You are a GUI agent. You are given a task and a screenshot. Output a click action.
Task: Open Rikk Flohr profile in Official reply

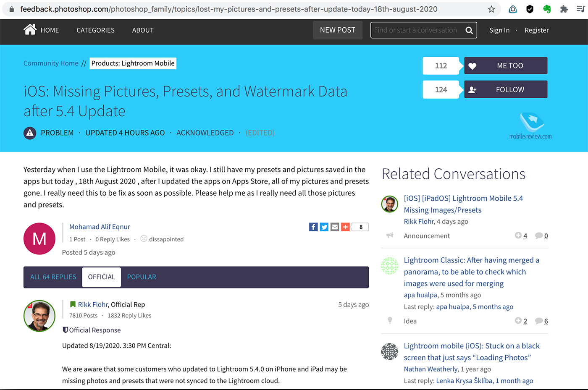click(x=93, y=304)
